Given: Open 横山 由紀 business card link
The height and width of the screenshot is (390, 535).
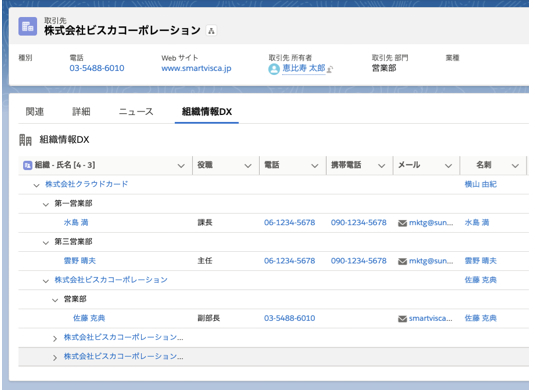Looking at the screenshot, I should [481, 184].
